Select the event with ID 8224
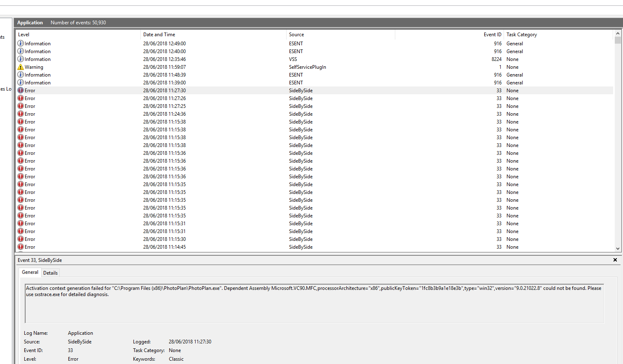The image size is (623, 364). tap(315, 59)
